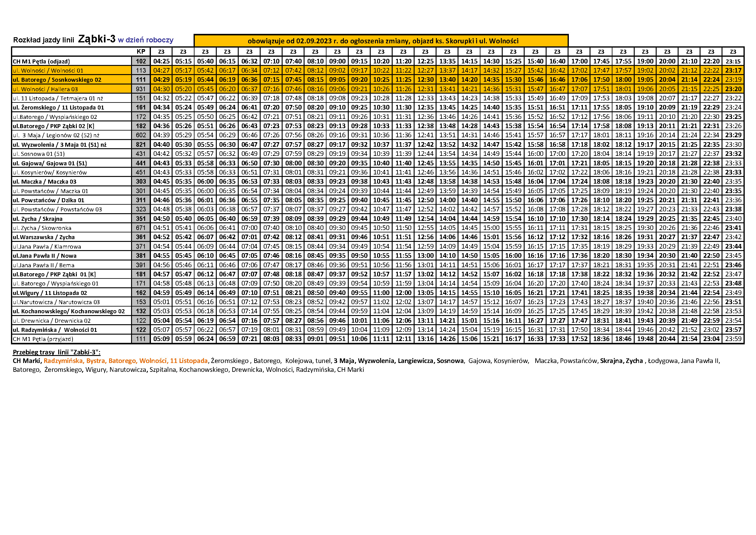Click final arrival time '23:59' at CH M1 Pętla
This screenshot has width=756, height=535.
pyautogui.click(x=733, y=339)
